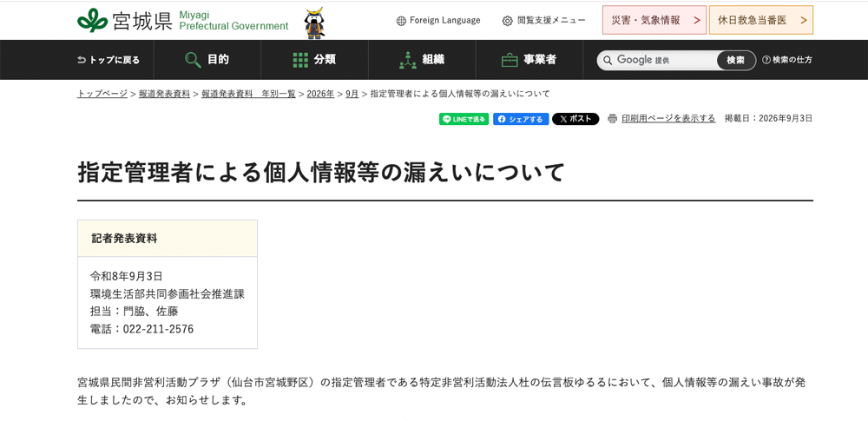Open the 報道発表資料 breadcrumb link
The image size is (868, 421).
tap(164, 94)
